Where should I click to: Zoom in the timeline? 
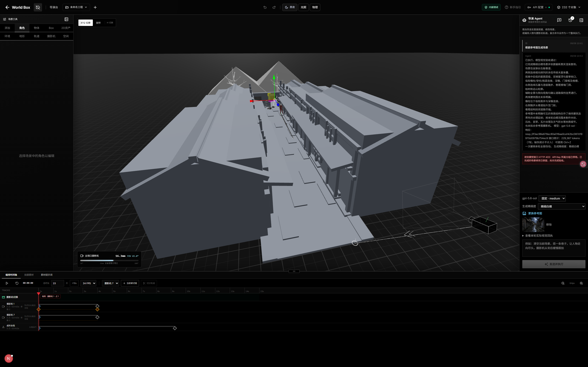coord(581,283)
